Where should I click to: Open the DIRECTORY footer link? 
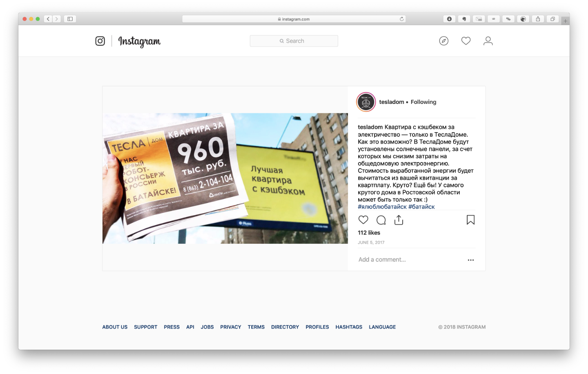(x=285, y=327)
